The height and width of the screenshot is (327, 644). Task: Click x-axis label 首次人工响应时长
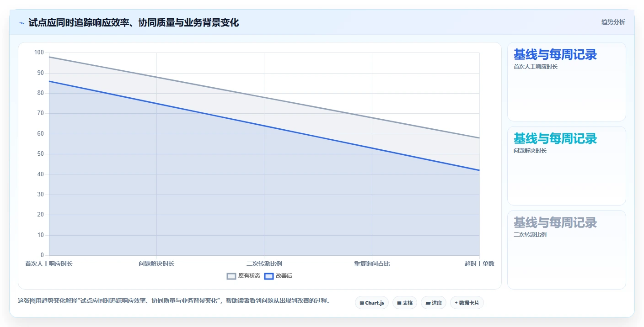point(49,264)
